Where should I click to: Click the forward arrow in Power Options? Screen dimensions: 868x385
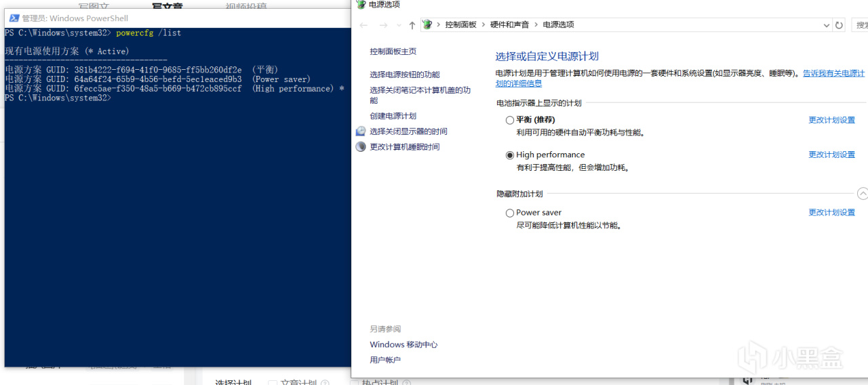pyautogui.click(x=383, y=25)
